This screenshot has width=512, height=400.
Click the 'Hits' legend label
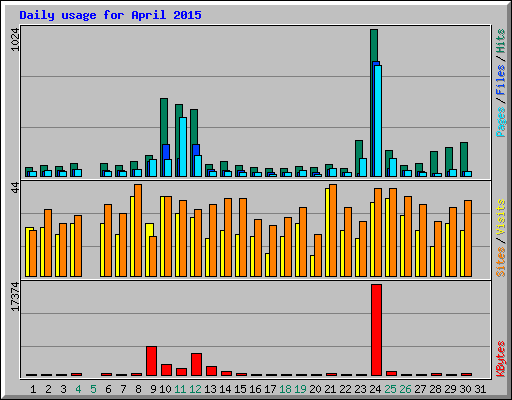[x=500, y=41]
